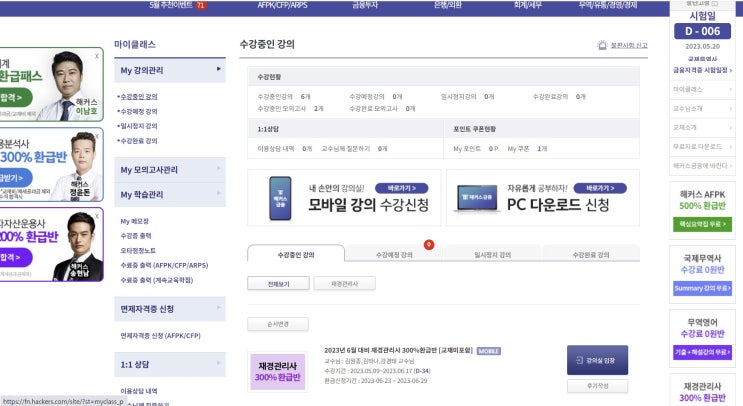Open 수료증 출력 (AFPK/CFP/ARPS) link
Image resolution: width=743 pixels, height=406 pixels.
164,265
